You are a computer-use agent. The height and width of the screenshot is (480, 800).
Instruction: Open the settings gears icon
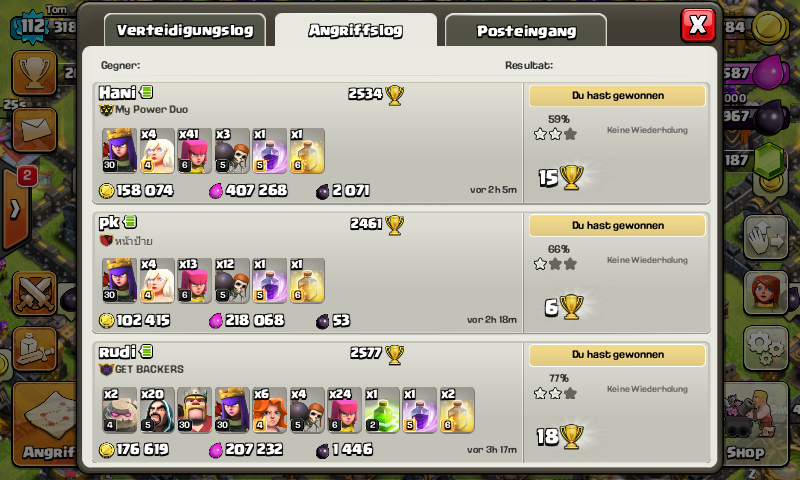(x=765, y=348)
